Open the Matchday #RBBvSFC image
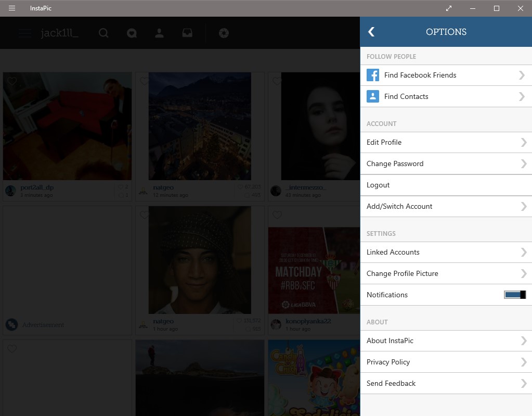Screen dimensions: 532x416 [x=314, y=270]
